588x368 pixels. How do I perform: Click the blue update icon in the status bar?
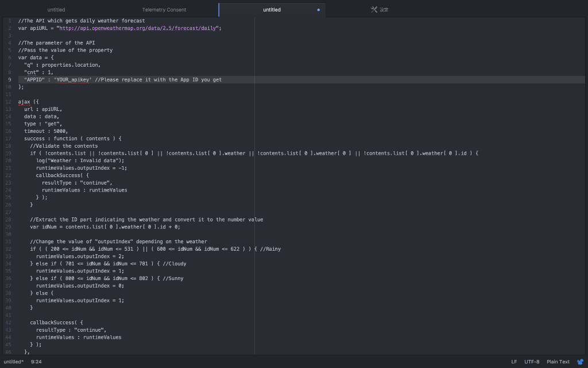(x=580, y=362)
